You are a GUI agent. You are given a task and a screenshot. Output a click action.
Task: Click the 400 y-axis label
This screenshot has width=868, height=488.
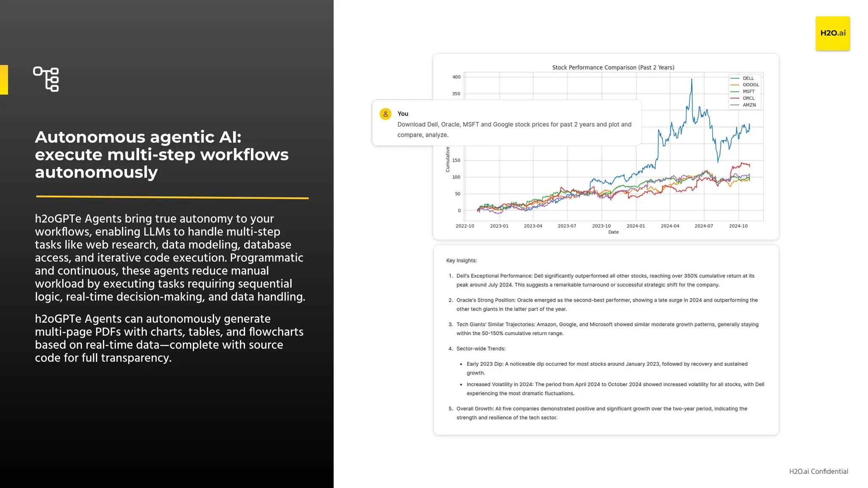456,77
